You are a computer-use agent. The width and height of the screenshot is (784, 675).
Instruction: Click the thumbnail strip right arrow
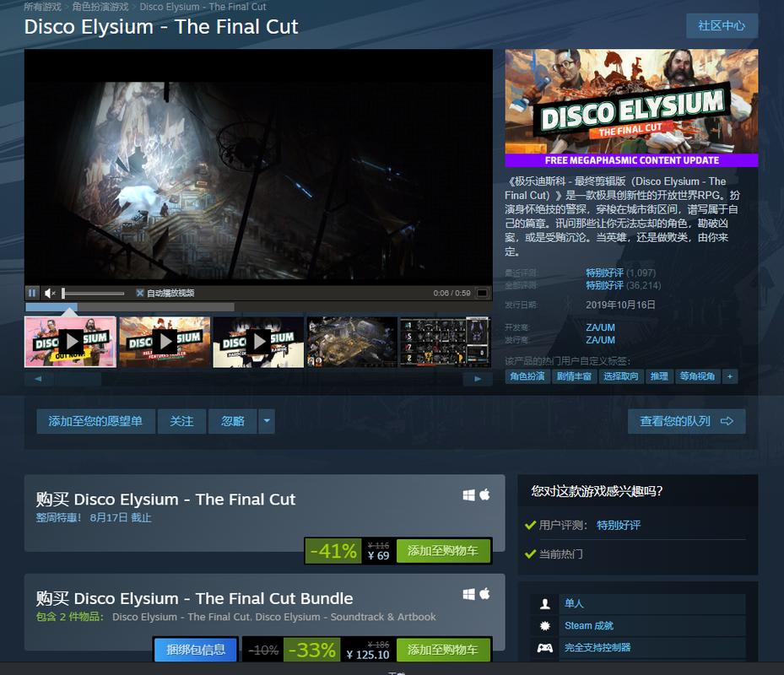[x=478, y=379]
